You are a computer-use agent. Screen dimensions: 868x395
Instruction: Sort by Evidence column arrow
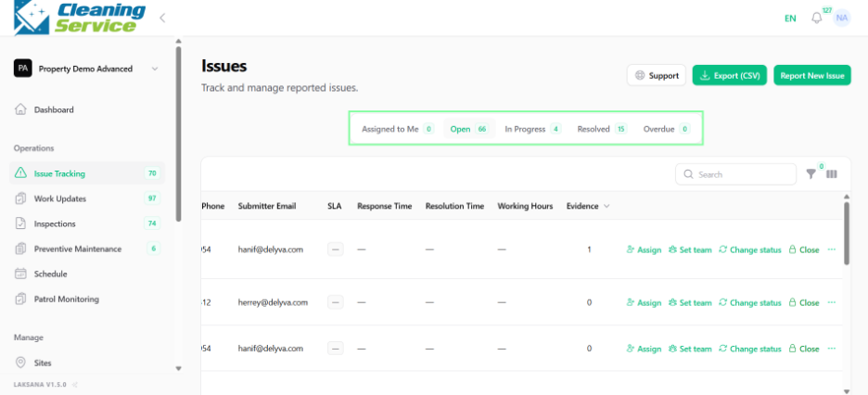[x=606, y=206]
